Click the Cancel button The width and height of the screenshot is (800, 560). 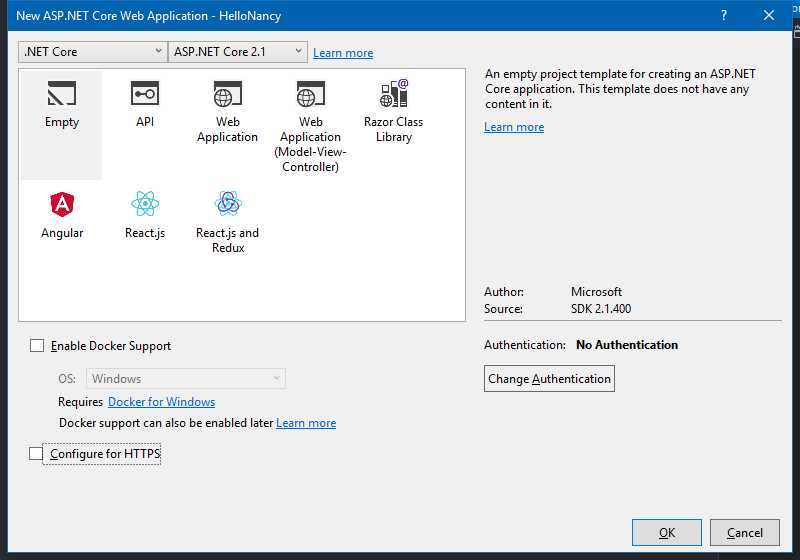[x=744, y=532]
